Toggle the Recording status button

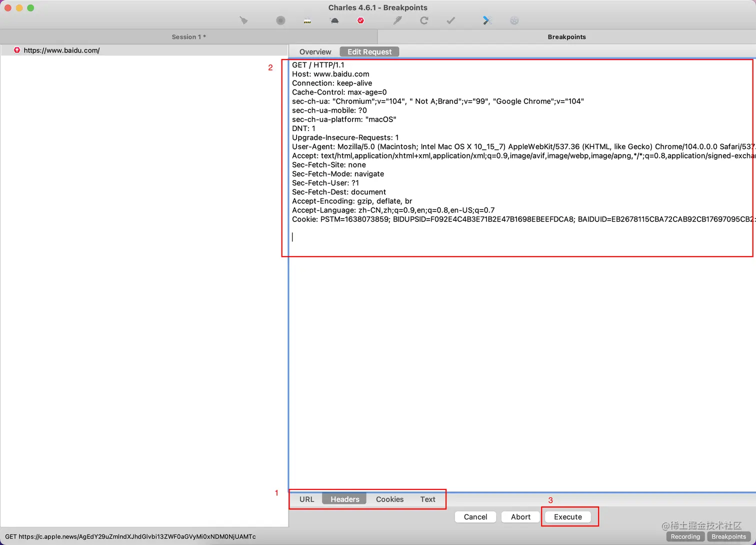coord(685,536)
